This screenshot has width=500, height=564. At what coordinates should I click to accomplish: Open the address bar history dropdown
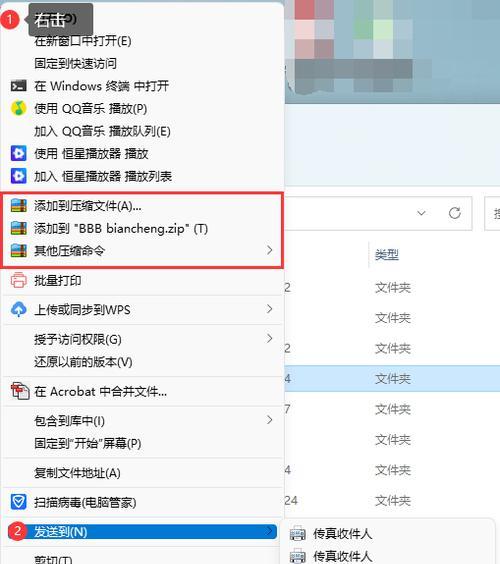click(x=421, y=213)
